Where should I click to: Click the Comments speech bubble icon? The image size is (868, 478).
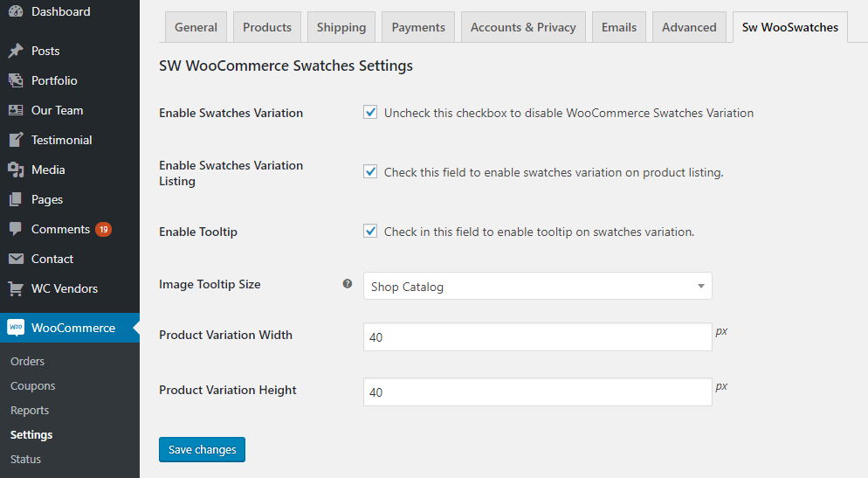(x=16, y=229)
